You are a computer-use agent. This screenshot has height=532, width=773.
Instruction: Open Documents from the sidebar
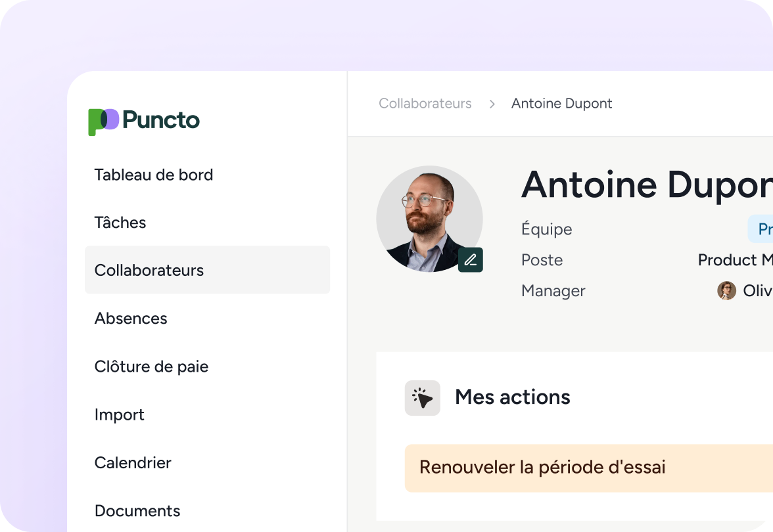(x=137, y=510)
